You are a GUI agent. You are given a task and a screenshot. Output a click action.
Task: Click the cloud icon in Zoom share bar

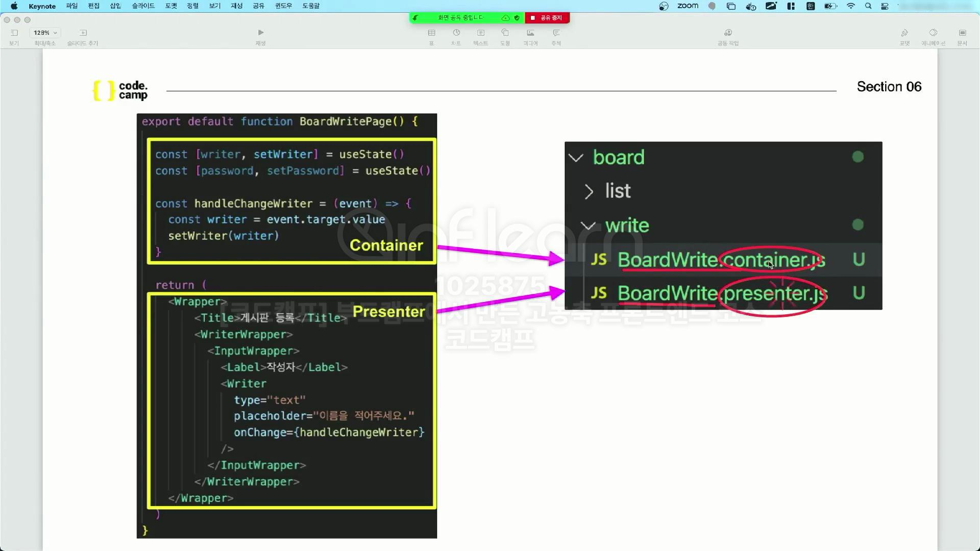tap(505, 18)
